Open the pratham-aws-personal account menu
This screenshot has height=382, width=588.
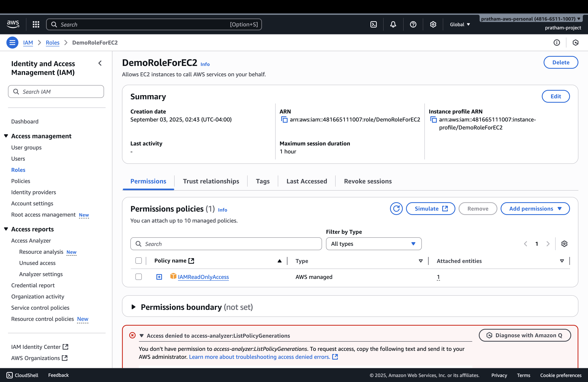(531, 19)
